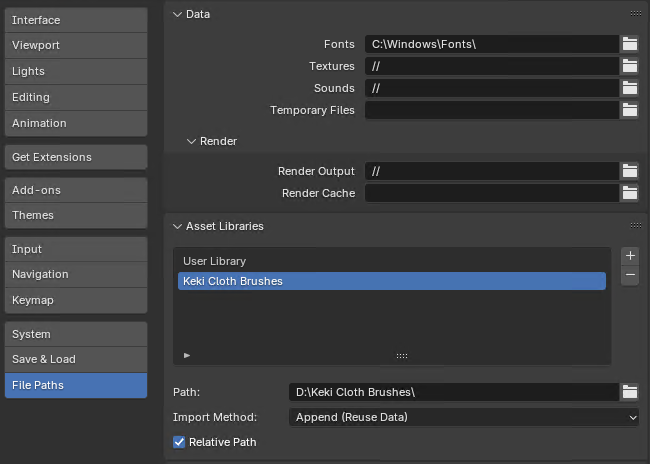Open the Keymap tab
This screenshot has height=464, width=650.
(76, 300)
